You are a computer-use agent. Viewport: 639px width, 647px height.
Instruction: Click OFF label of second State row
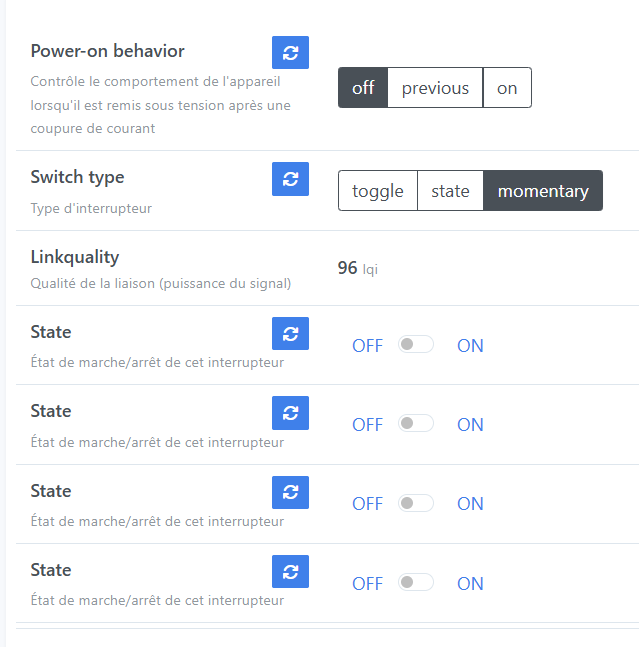click(x=367, y=425)
